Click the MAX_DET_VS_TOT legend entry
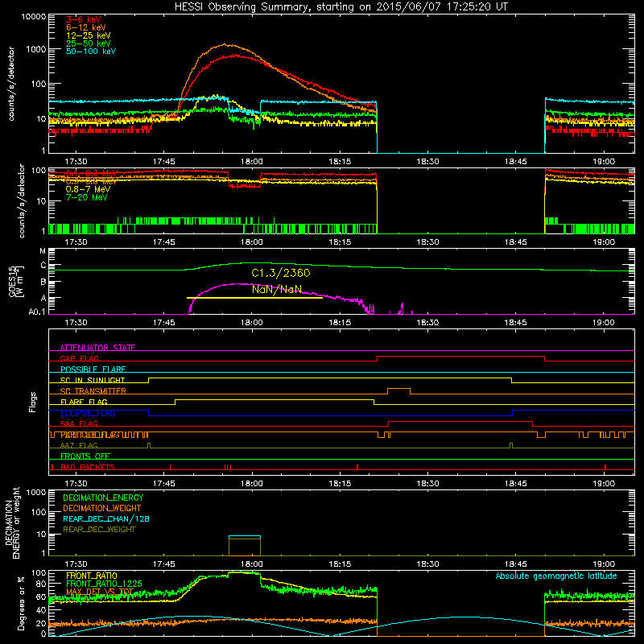The height and width of the screenshot is (644, 644). 100,592
